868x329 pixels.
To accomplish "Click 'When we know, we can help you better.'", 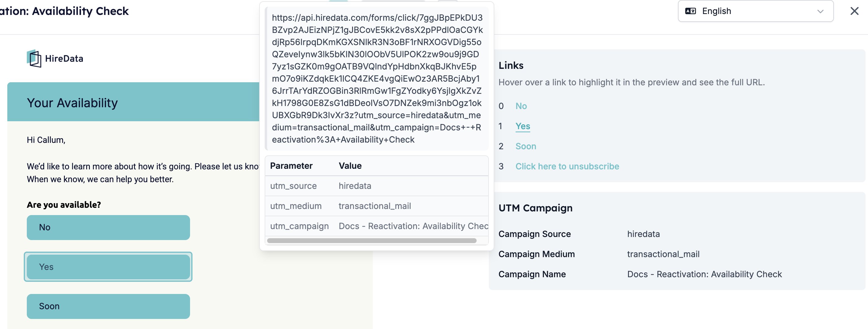I will [100, 179].
